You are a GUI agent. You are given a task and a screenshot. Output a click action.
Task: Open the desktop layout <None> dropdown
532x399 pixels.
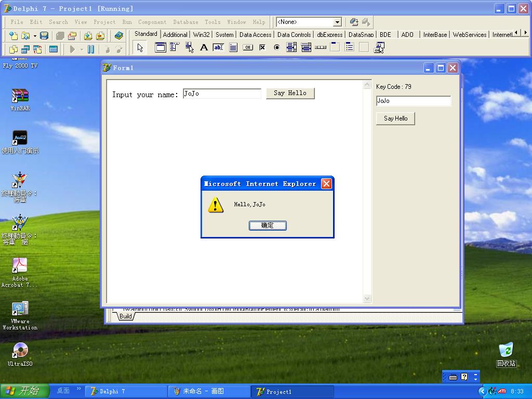pos(337,22)
